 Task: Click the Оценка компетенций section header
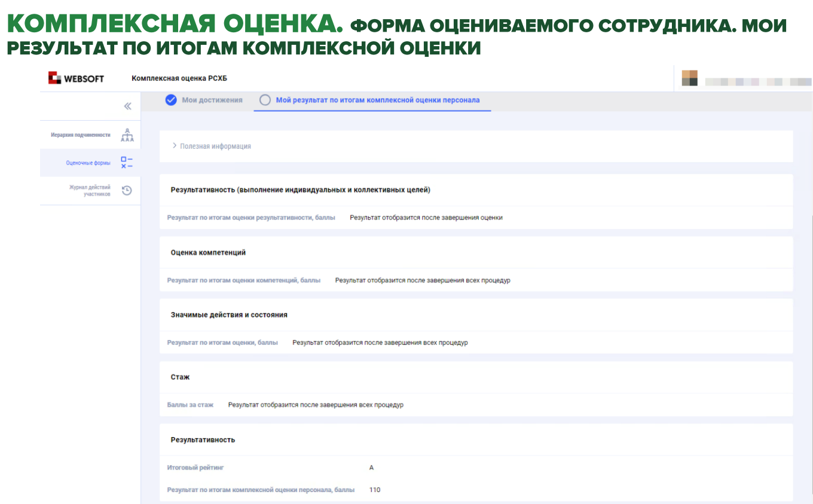click(x=208, y=252)
